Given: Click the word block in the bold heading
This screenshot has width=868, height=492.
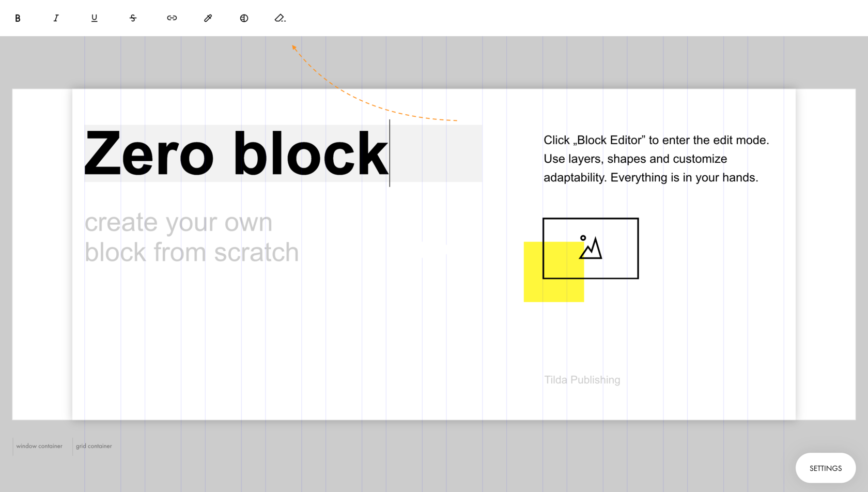Looking at the screenshot, I should (x=311, y=153).
